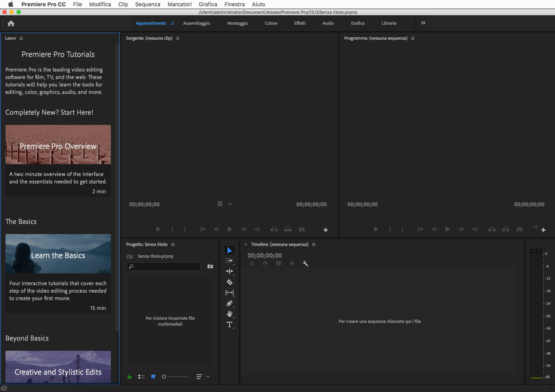Click the project search field
This screenshot has height=392, width=555.
click(164, 266)
